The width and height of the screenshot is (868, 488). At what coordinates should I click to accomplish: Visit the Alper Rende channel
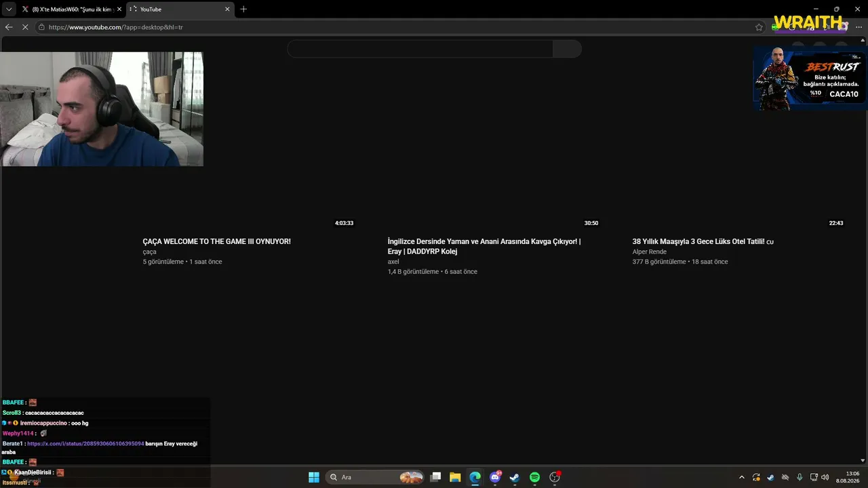pos(650,251)
